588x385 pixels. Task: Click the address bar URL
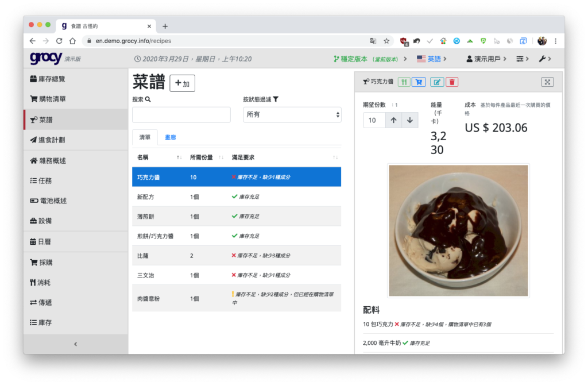[x=133, y=41]
